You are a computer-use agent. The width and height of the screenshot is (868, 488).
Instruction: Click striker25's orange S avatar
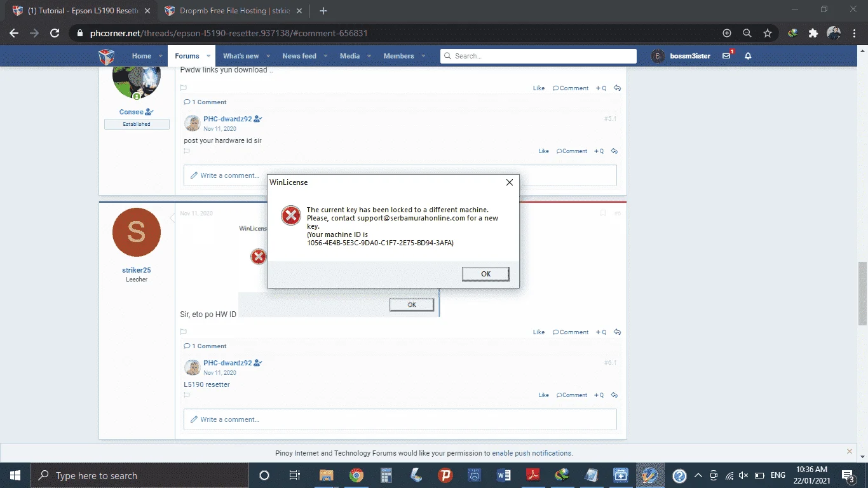[x=137, y=232]
